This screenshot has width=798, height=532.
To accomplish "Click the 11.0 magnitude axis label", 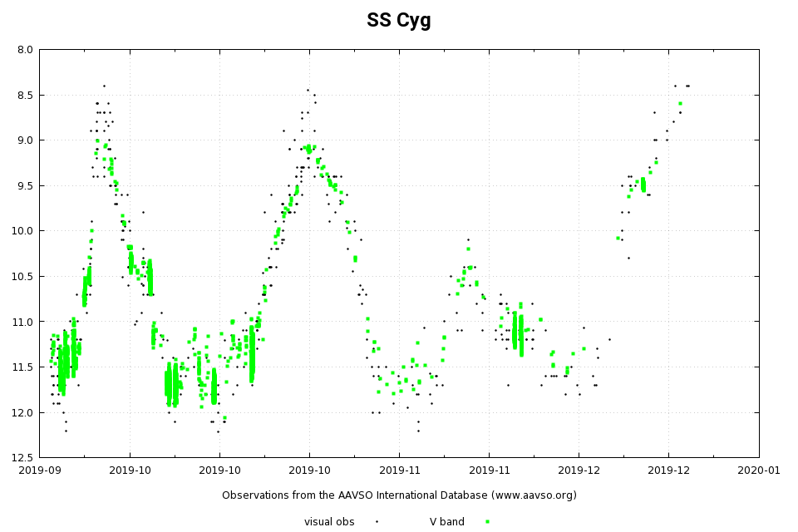I will 22,322.
